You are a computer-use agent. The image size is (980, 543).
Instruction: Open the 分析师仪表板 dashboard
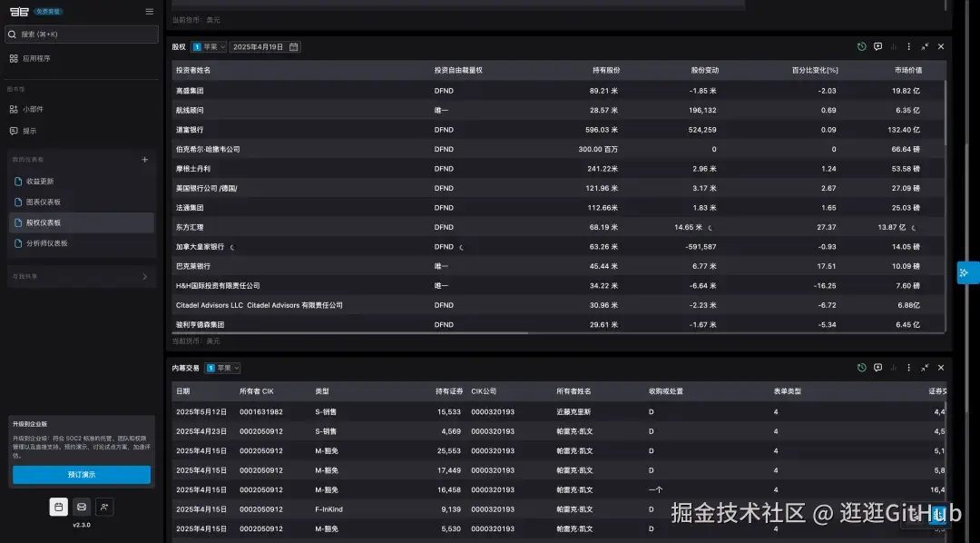point(82,243)
